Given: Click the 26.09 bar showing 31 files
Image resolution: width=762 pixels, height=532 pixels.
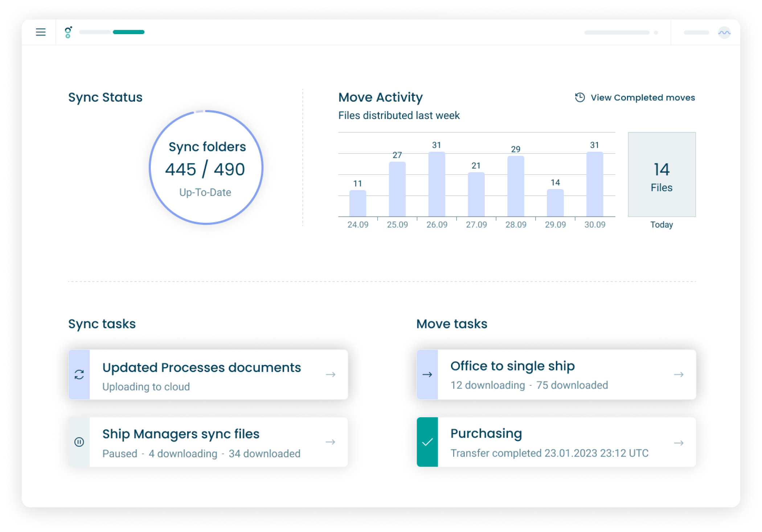Looking at the screenshot, I should [437, 184].
